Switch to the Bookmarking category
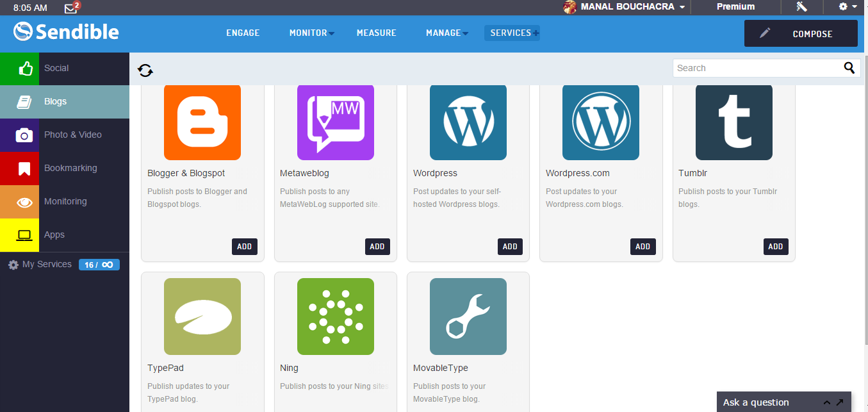868x412 pixels. 70,168
